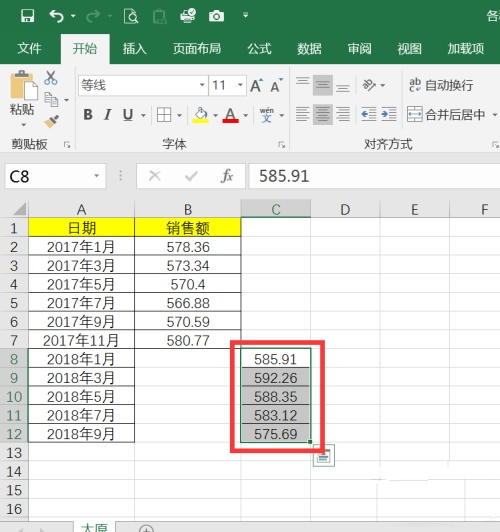Click the Format Painter brush icon
This screenshot has width=500, height=532.
(x=52, y=121)
